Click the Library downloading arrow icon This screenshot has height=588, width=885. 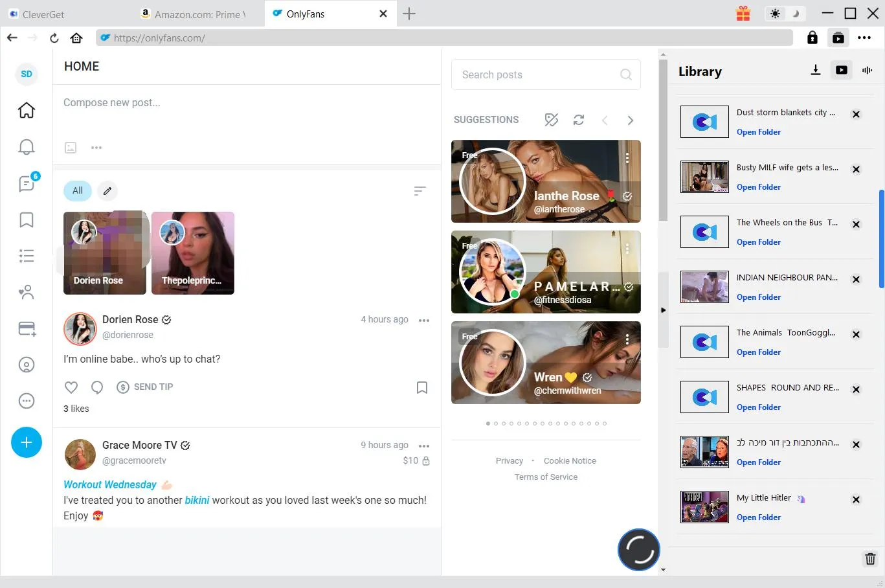tap(816, 70)
